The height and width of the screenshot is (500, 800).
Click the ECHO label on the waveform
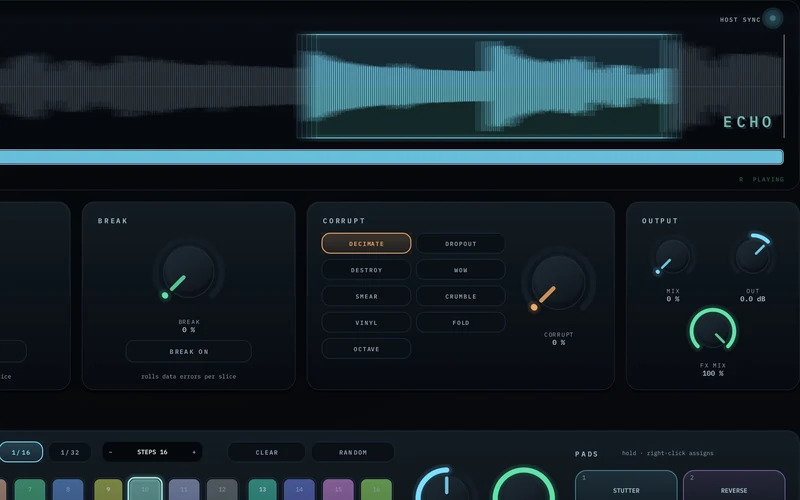748,122
